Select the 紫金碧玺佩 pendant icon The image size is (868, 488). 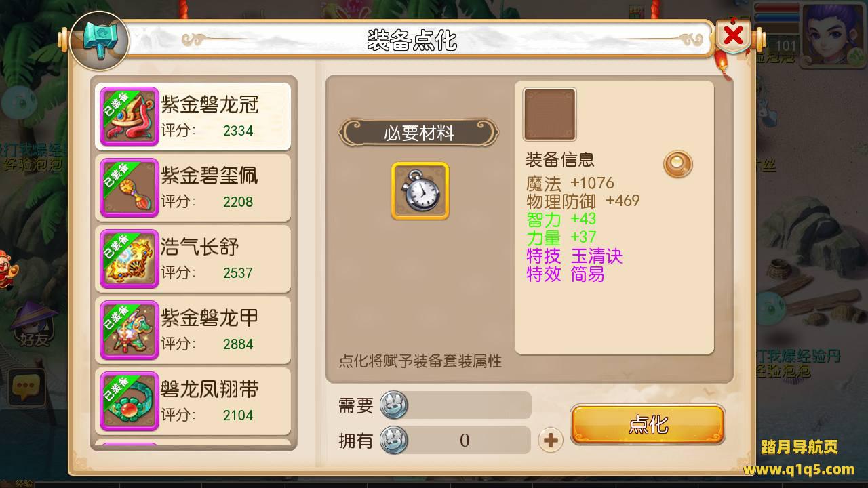pyautogui.click(x=130, y=188)
